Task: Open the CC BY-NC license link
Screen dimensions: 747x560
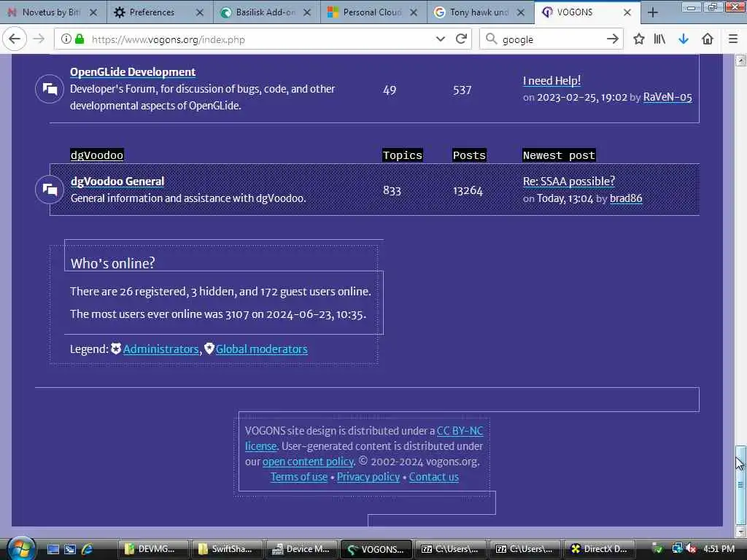Action: click(460, 431)
